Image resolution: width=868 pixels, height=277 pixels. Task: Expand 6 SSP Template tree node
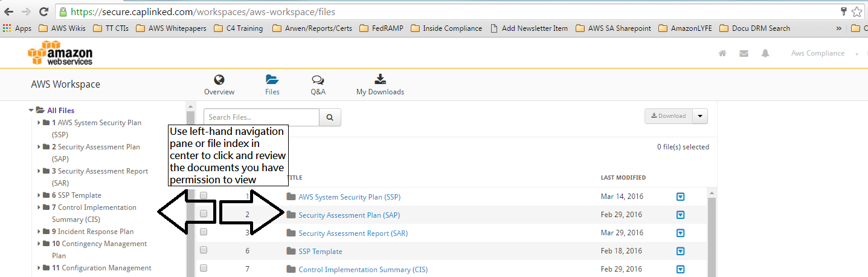pos(39,195)
